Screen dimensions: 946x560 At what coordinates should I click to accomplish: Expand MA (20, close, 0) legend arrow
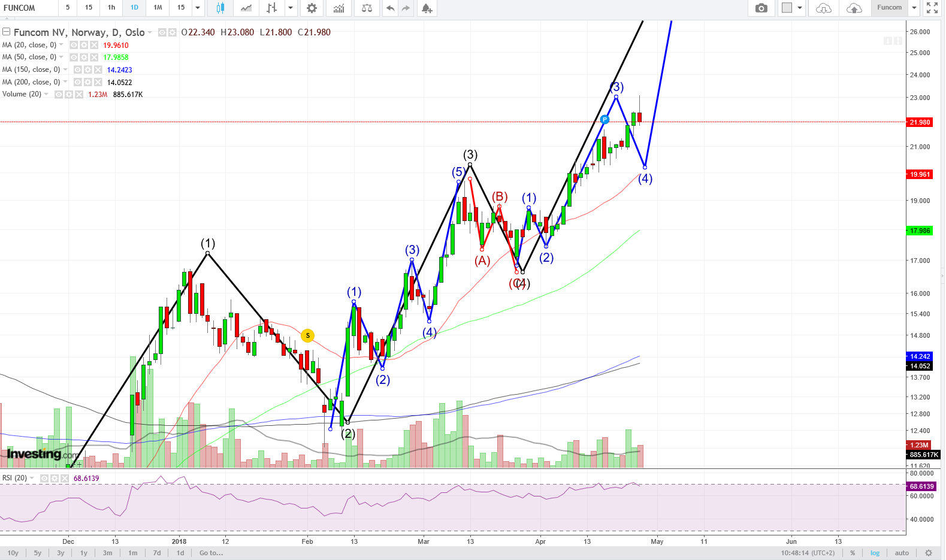tap(61, 45)
